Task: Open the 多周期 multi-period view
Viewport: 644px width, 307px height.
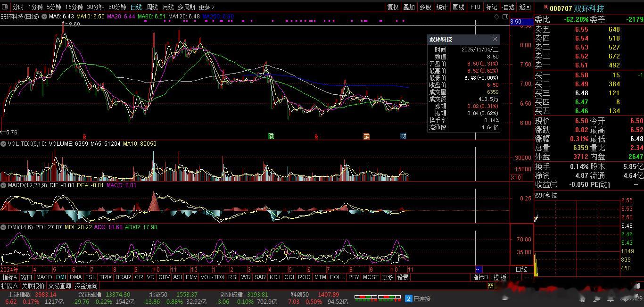Action: coord(186,7)
